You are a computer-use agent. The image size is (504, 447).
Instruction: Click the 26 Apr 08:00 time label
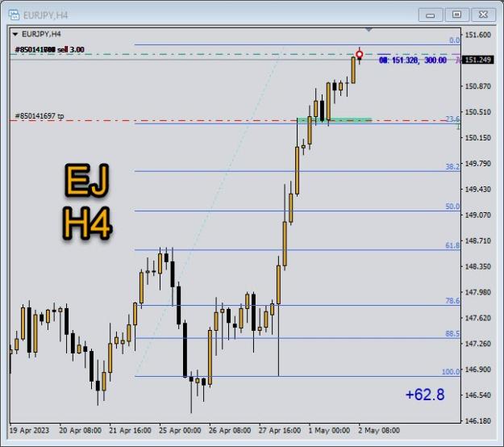230,430
